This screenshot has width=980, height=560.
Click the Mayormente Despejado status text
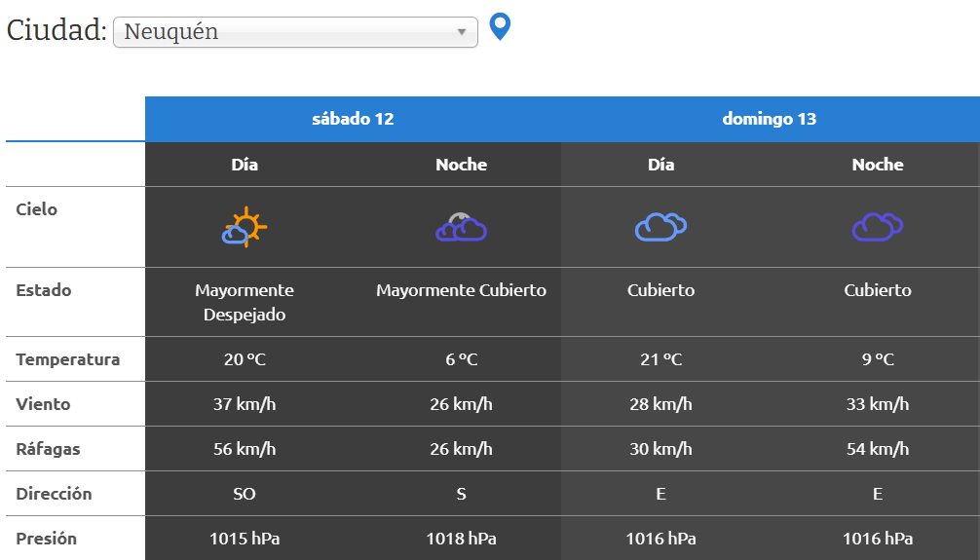pos(245,303)
